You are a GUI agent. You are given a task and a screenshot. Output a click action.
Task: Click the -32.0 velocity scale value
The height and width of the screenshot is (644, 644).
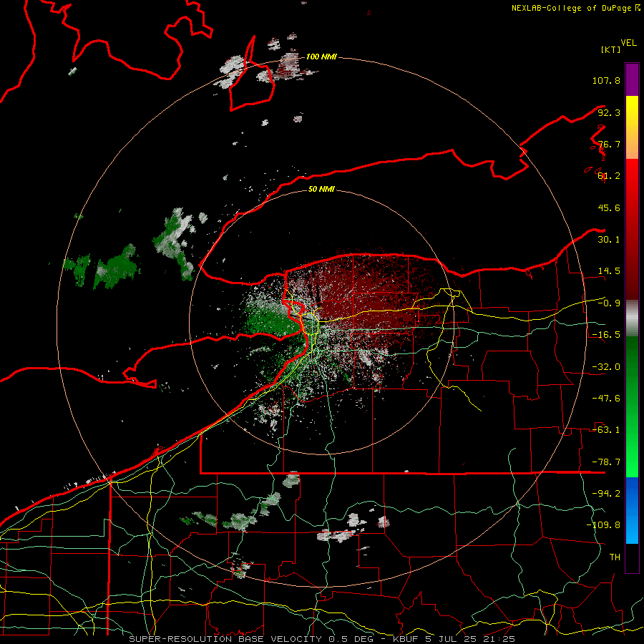606,367
